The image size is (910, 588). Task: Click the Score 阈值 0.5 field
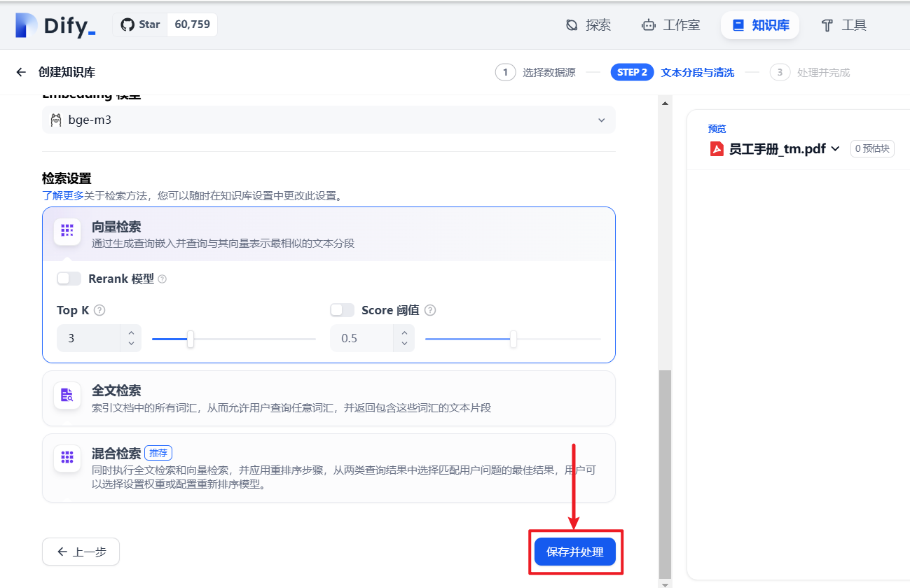pyautogui.click(x=362, y=338)
